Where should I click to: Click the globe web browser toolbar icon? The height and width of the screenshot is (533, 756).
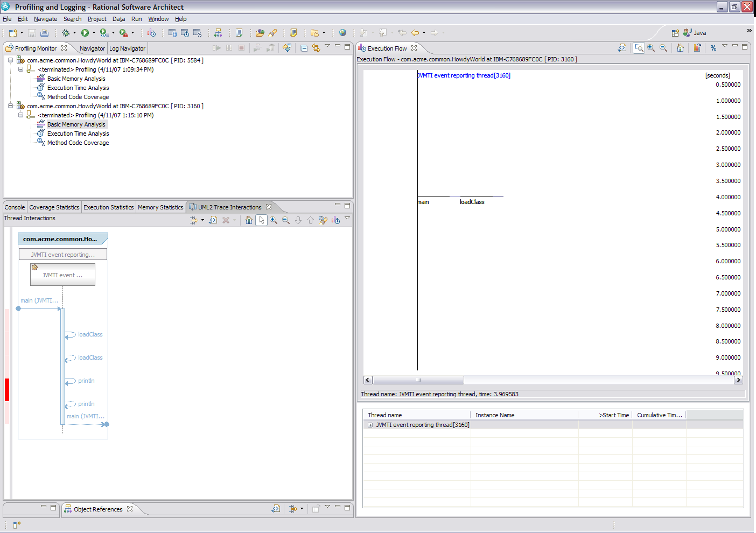coord(342,33)
